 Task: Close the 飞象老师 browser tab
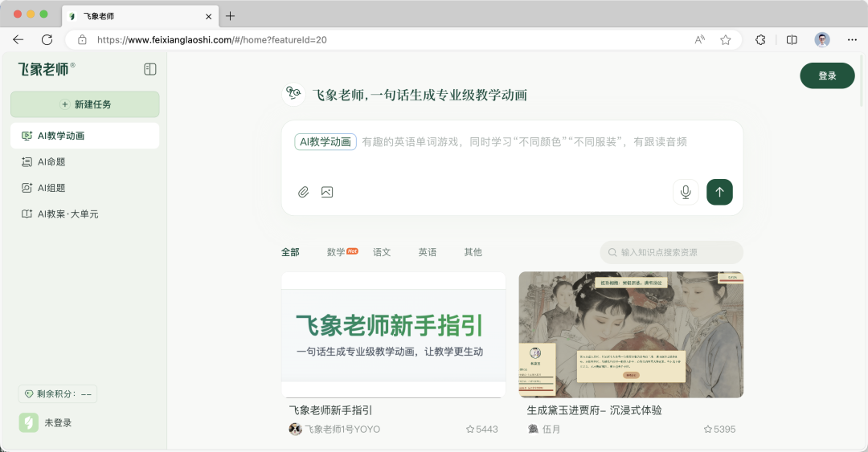pos(209,17)
